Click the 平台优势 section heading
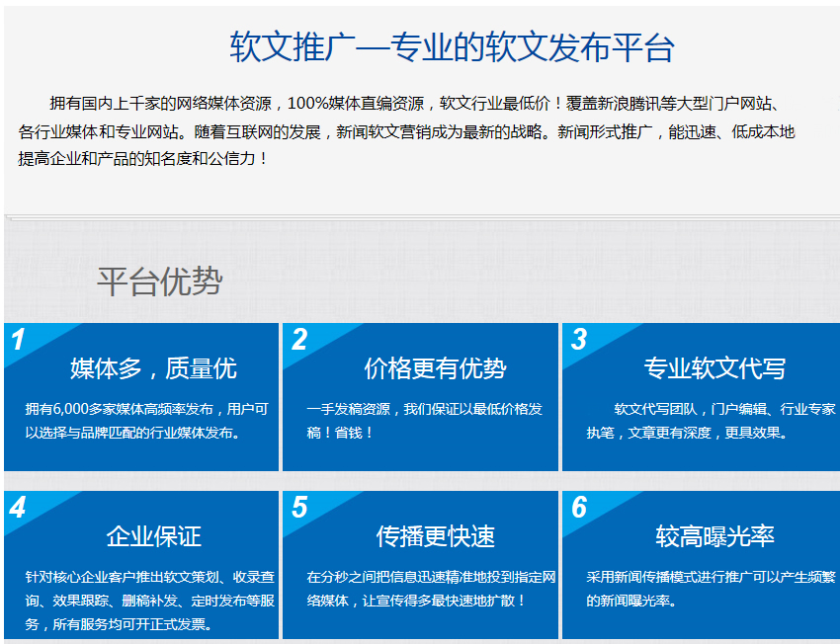 159,282
